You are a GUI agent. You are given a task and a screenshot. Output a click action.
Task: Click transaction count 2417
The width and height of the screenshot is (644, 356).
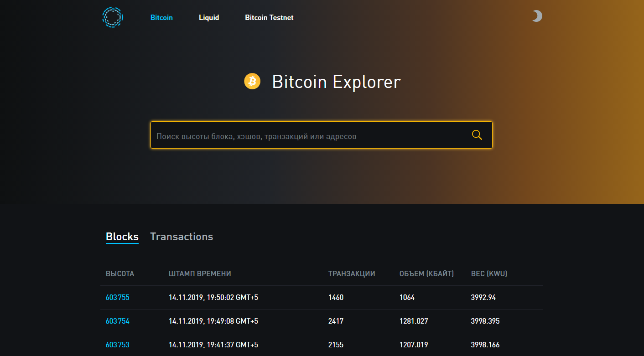[x=336, y=321]
